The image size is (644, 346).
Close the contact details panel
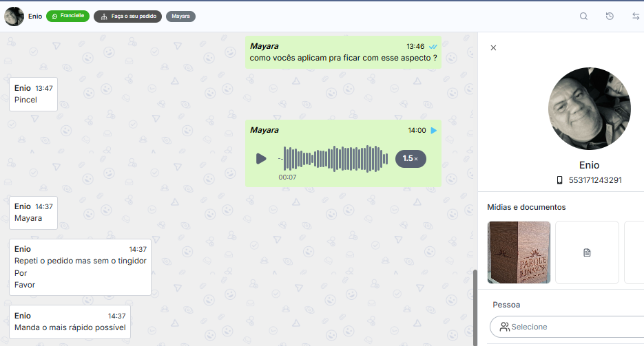493,47
